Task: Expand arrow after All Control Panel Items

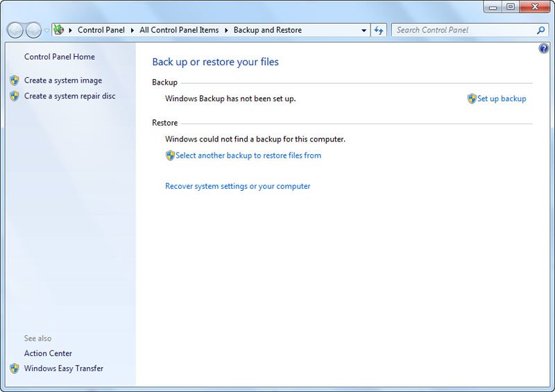Action: coord(225,31)
